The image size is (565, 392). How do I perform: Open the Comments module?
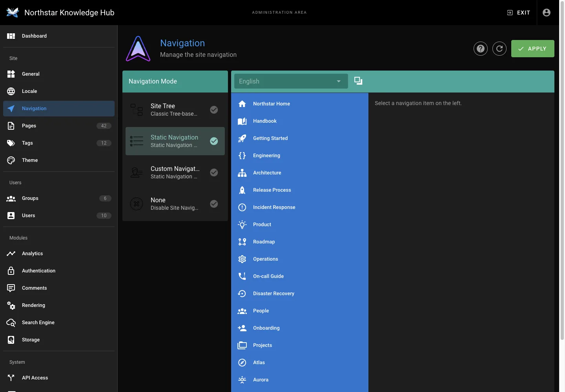click(59, 288)
